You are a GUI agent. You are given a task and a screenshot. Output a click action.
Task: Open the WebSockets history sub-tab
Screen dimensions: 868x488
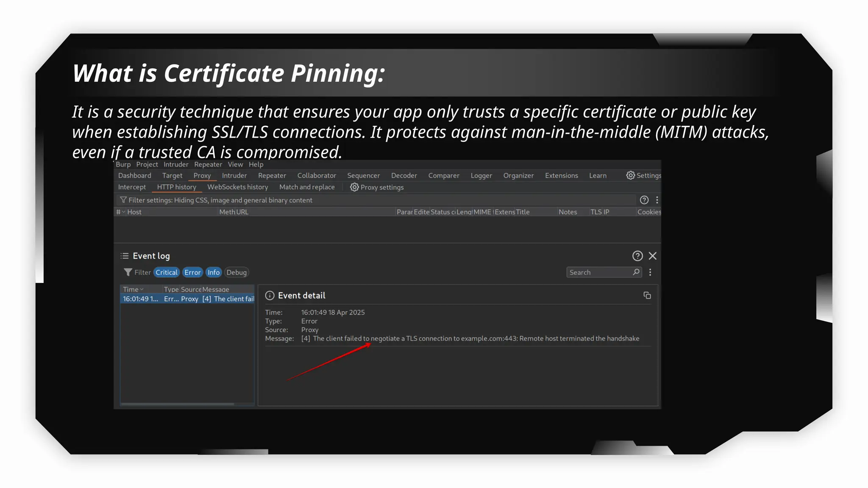238,187
